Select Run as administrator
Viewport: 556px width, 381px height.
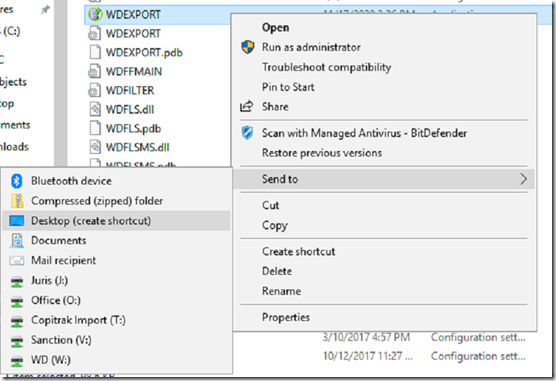311,47
